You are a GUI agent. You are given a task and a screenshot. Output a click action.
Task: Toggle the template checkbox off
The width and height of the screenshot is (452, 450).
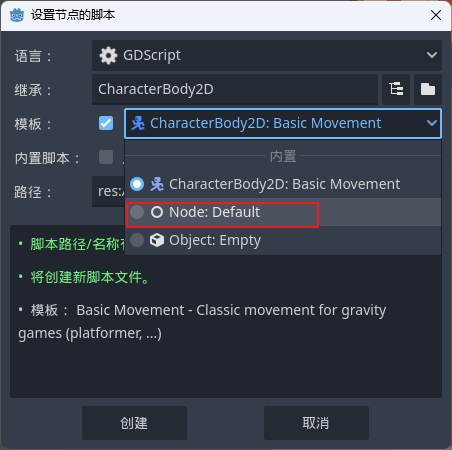coord(106,123)
